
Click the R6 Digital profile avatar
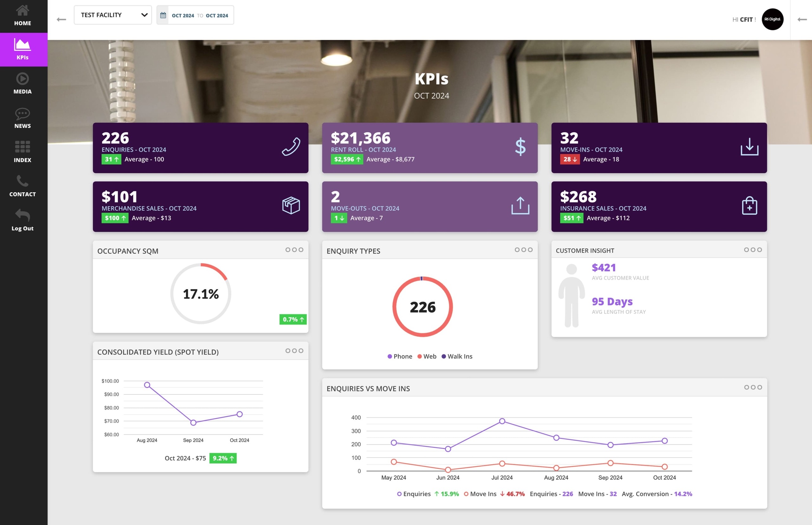pyautogui.click(x=772, y=19)
